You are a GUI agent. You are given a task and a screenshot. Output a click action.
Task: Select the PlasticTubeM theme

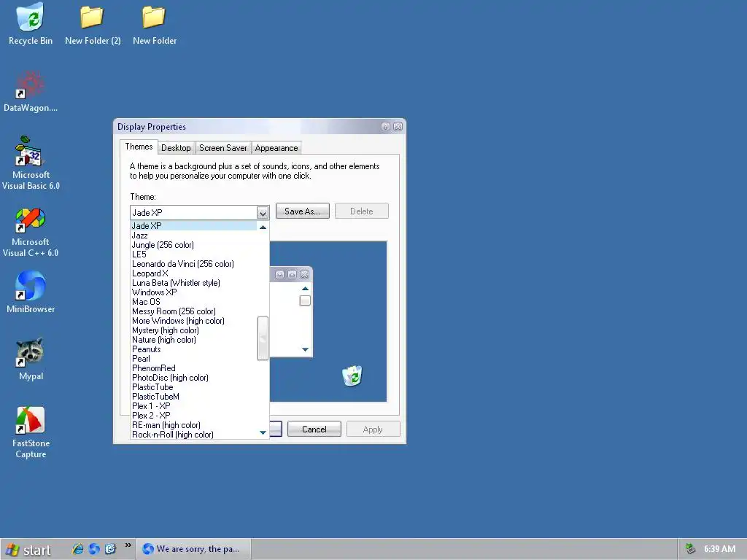pos(193,397)
